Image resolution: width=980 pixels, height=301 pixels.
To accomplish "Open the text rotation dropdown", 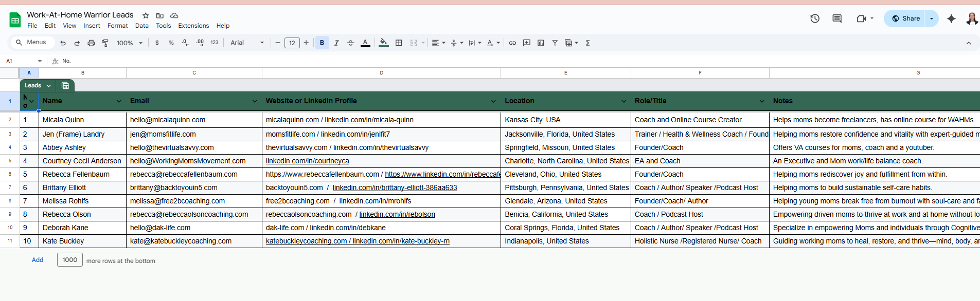I will 493,43.
